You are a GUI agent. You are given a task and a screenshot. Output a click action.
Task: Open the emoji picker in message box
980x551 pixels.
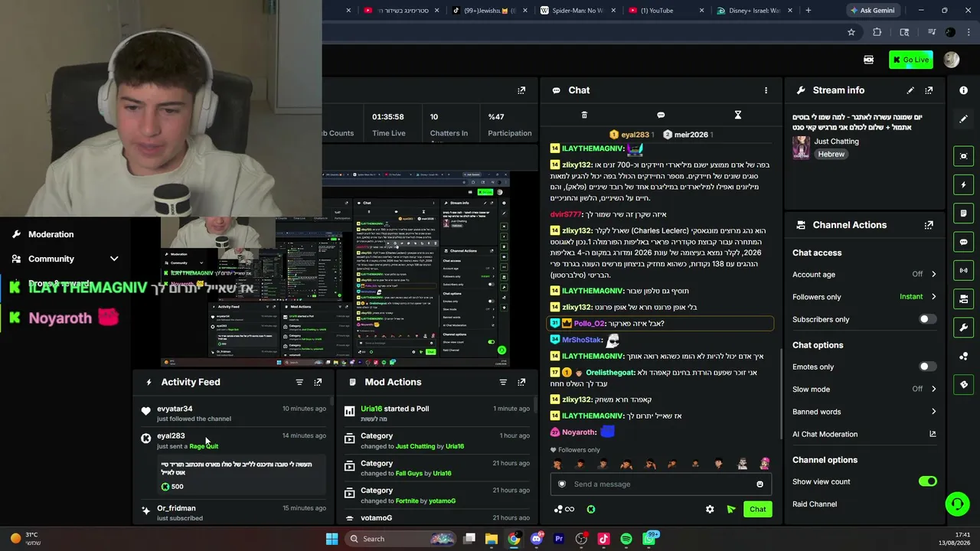click(x=759, y=484)
